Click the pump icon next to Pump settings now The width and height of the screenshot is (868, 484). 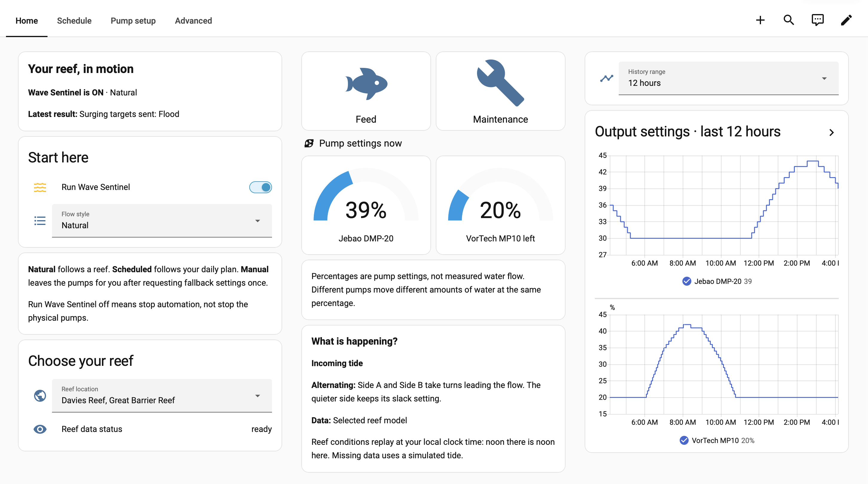tap(309, 143)
